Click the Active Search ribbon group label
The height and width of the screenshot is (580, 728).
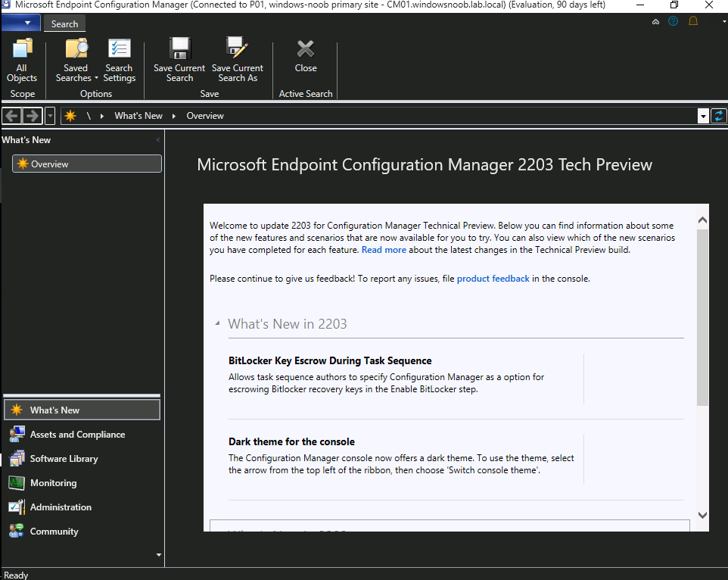tap(306, 94)
